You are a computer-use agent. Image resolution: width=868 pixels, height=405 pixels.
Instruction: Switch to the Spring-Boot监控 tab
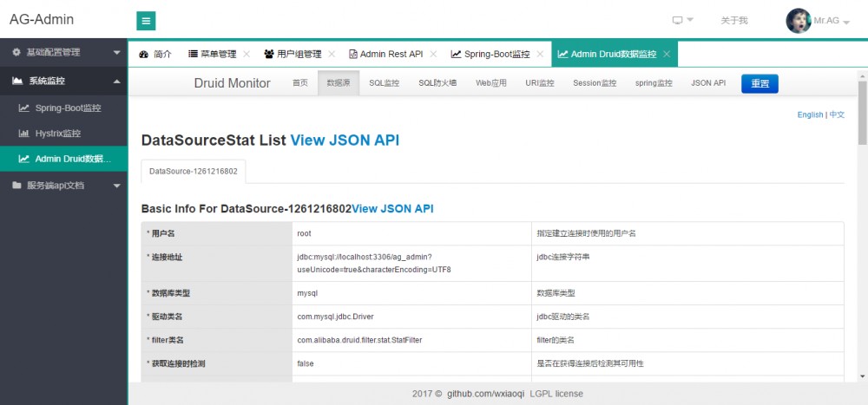(x=497, y=55)
